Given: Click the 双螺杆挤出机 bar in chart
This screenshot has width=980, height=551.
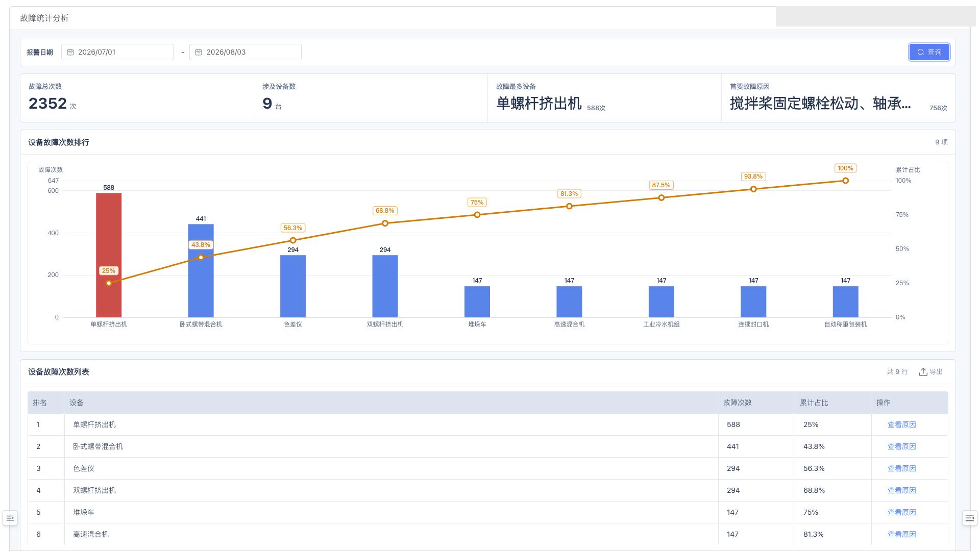Looking at the screenshot, I should pos(385,286).
